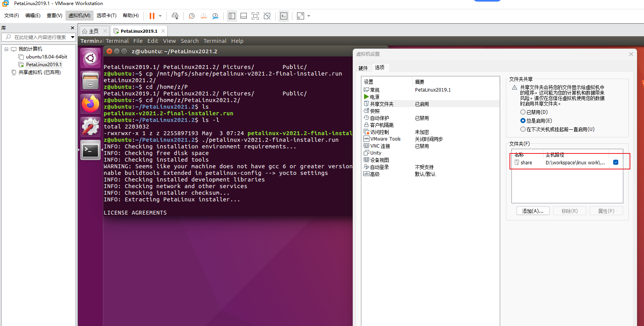Open the Ubuntu terminal Help menu

[x=237, y=41]
